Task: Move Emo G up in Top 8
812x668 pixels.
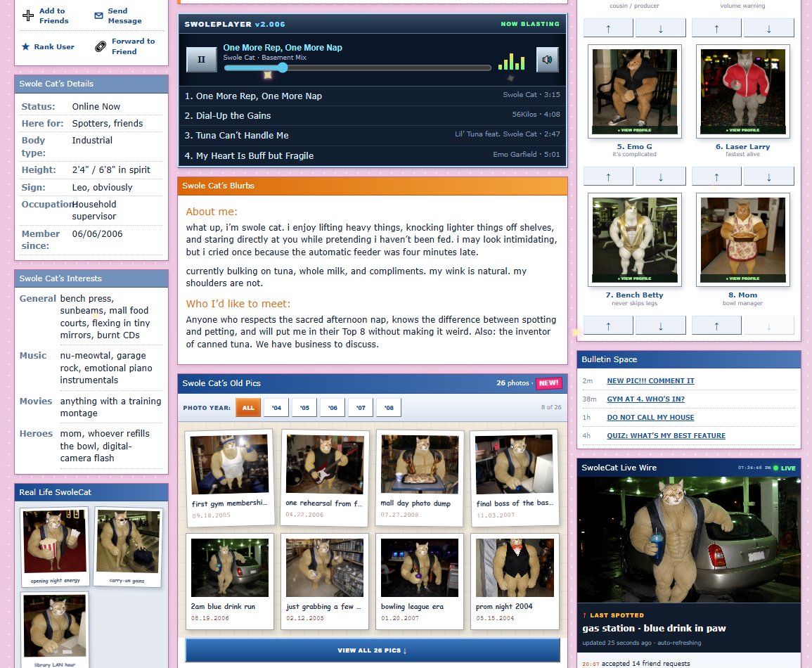Action: [608, 176]
